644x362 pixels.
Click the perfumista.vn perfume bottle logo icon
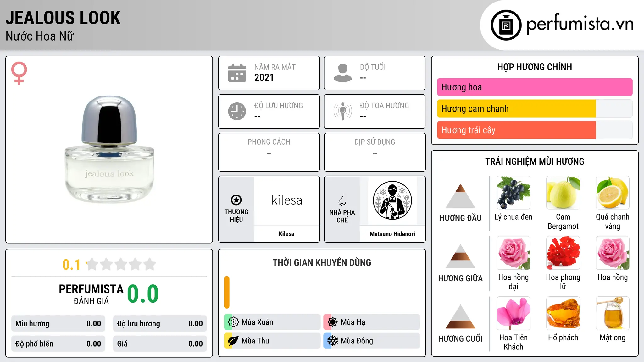coord(506,25)
